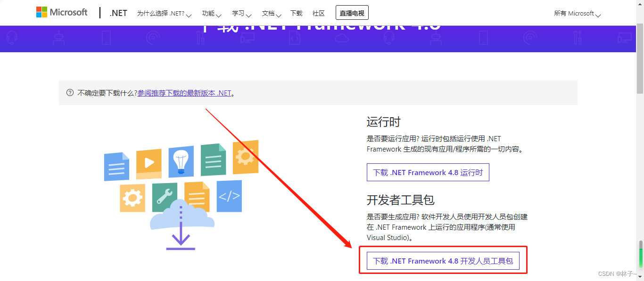
Task: Click the 直播电视 button
Action: pyautogui.click(x=352, y=13)
